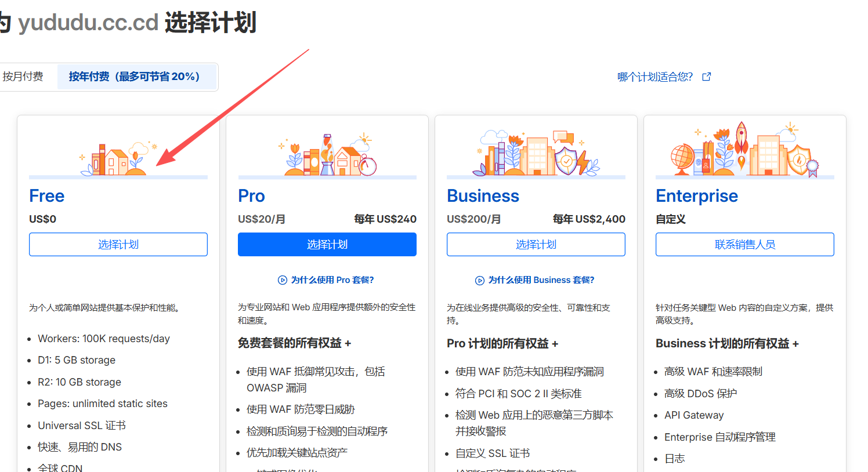The height and width of the screenshot is (472, 868).
Task: Click the 每年 US$2,400 annual price
Action: click(x=589, y=219)
